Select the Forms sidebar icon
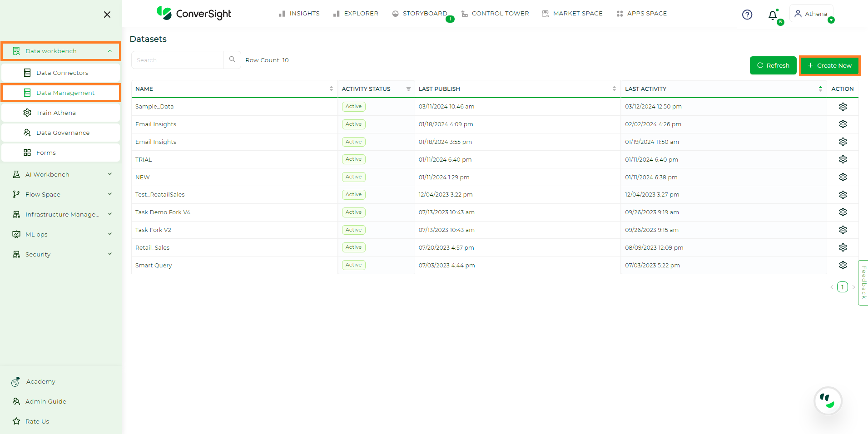Image resolution: width=868 pixels, height=434 pixels. click(x=27, y=152)
